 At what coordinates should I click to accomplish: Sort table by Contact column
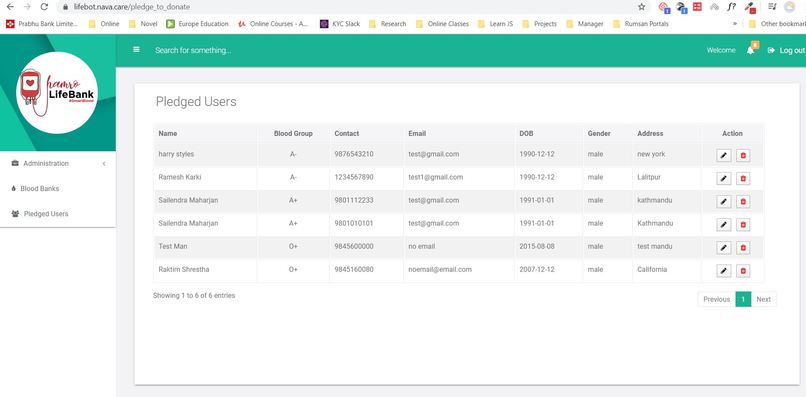point(367,133)
